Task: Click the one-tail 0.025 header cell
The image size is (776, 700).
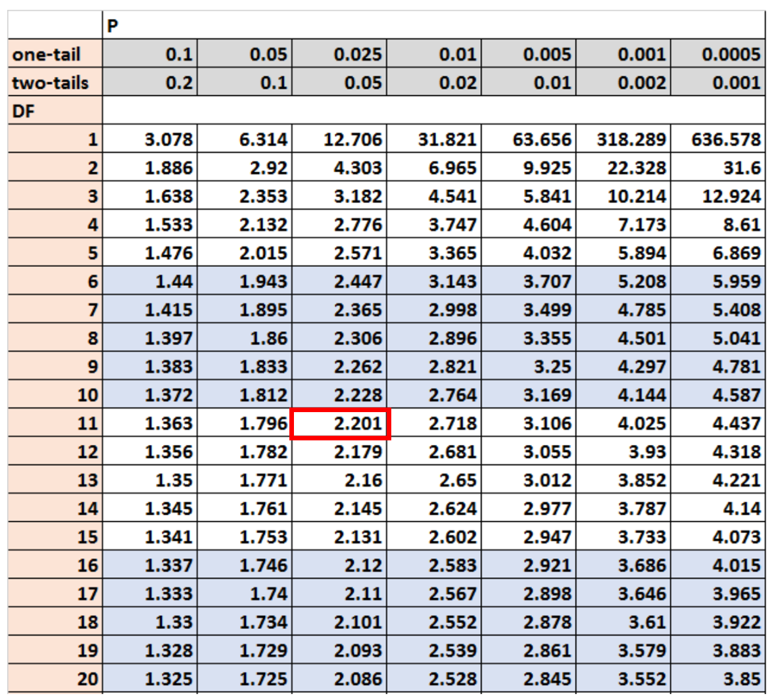Action: (x=340, y=54)
